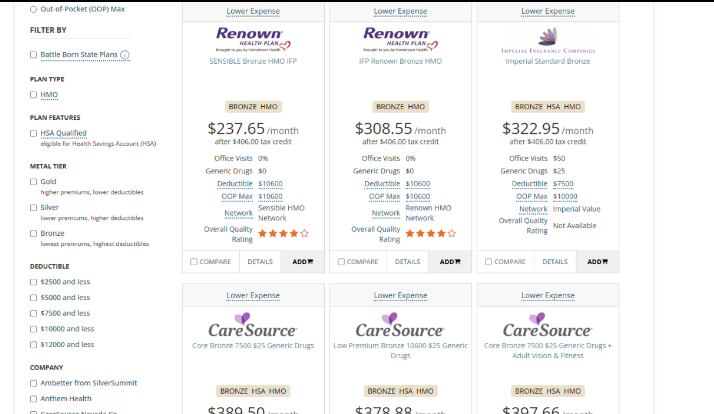Check the Battle Born State Plans filter
The width and height of the screenshot is (714, 414).
(x=33, y=55)
